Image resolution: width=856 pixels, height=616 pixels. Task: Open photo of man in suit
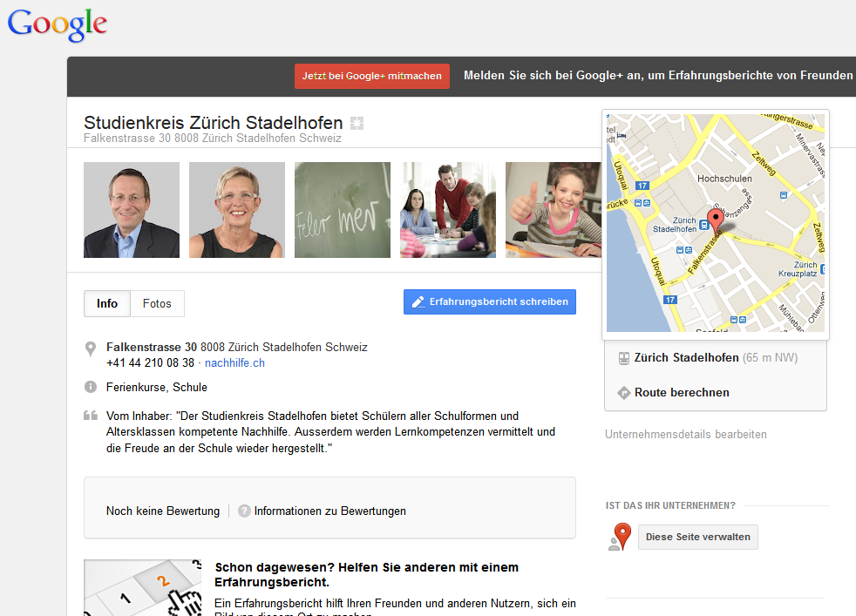(x=132, y=210)
